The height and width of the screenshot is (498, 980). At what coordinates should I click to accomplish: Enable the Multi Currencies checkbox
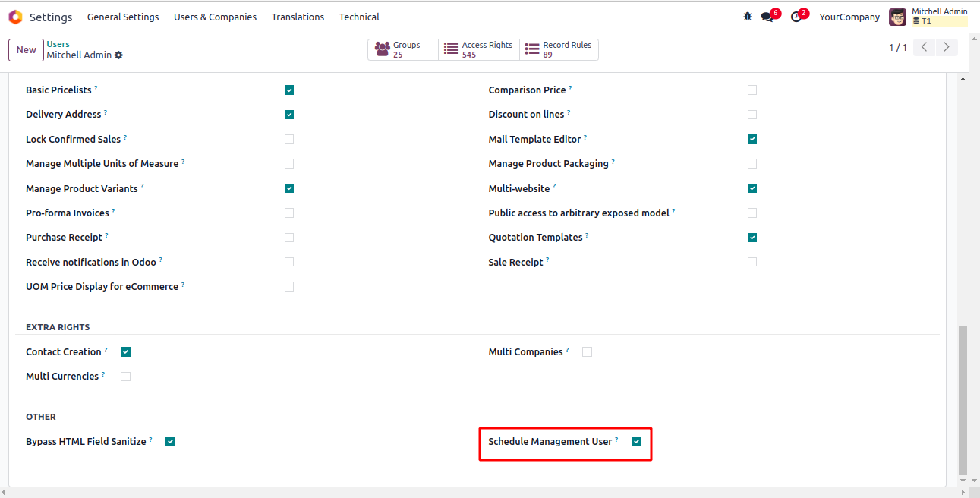(x=126, y=377)
